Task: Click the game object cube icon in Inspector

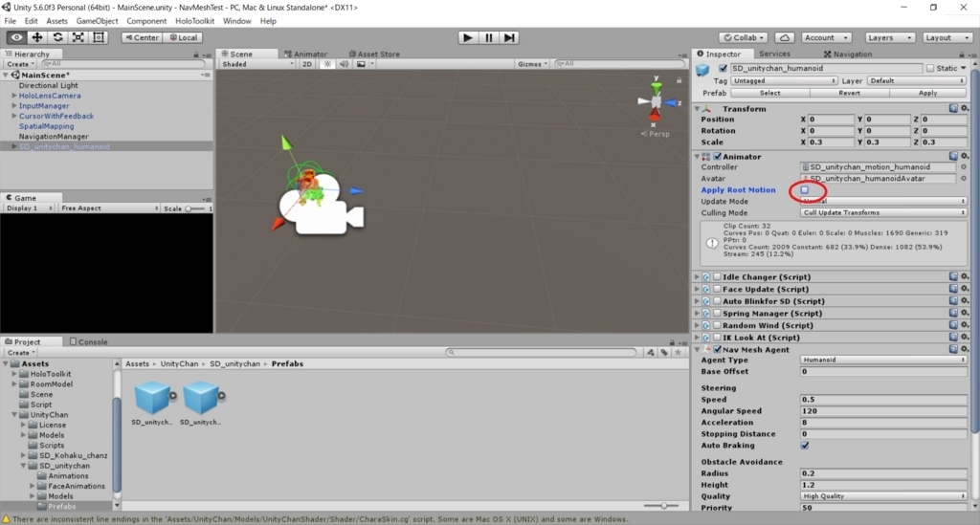Action: point(702,69)
